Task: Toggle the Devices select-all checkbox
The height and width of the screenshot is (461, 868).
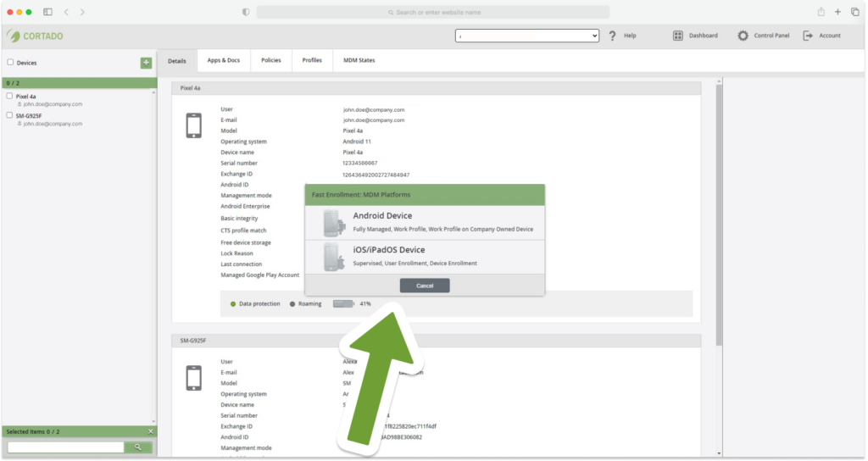Action: [10, 62]
